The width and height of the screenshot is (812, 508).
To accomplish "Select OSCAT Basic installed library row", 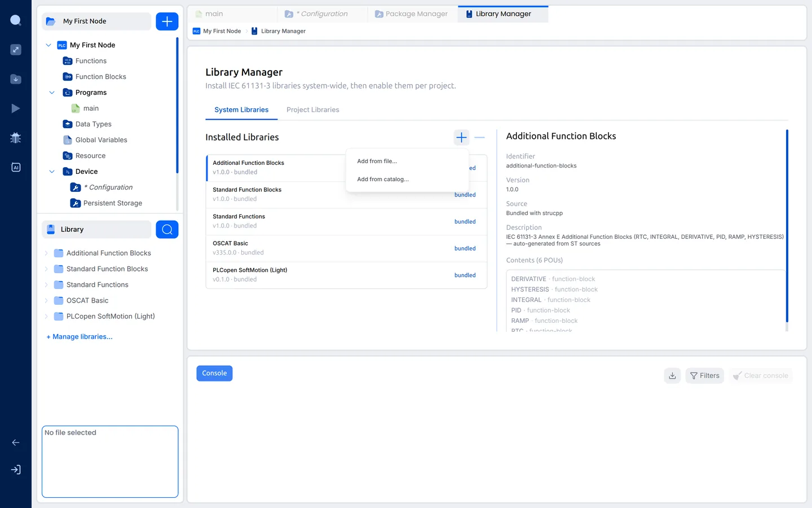I will (346, 248).
